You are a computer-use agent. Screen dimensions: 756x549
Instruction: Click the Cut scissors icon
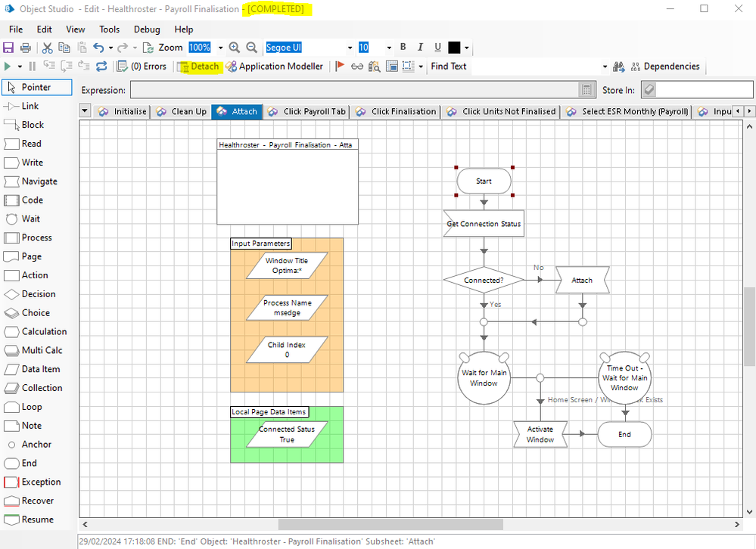47,48
